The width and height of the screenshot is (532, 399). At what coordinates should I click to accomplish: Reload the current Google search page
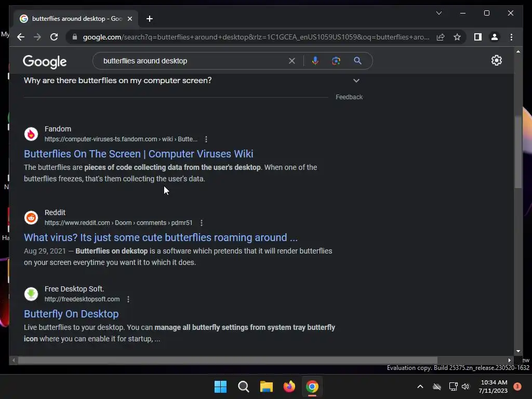click(54, 37)
